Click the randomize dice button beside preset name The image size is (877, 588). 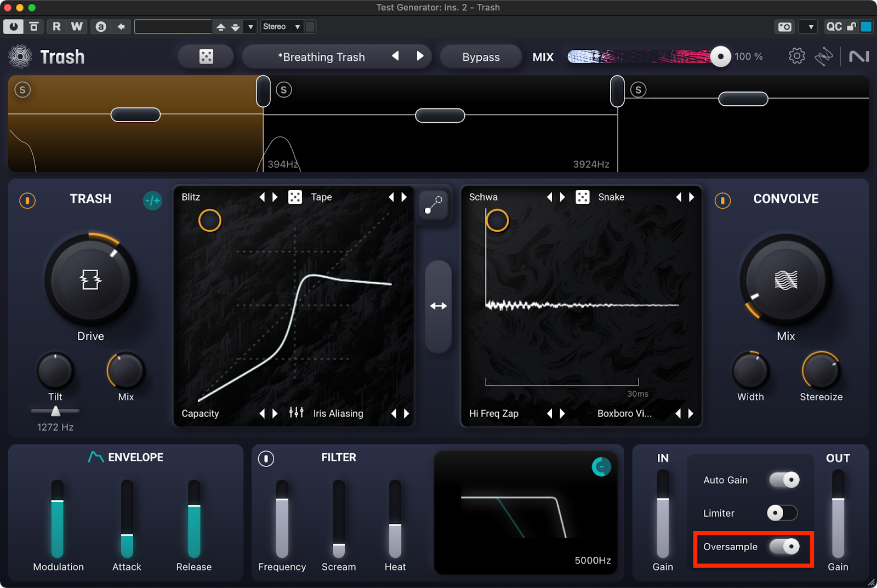[206, 56]
